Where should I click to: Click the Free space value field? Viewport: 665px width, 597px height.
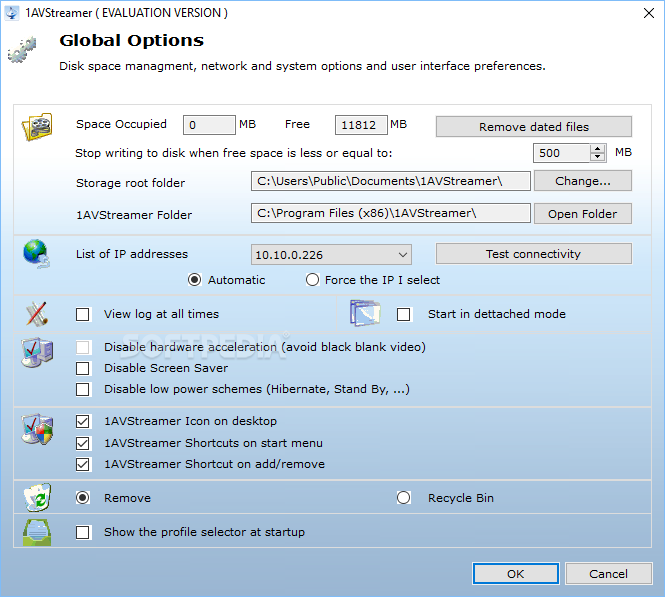361,125
